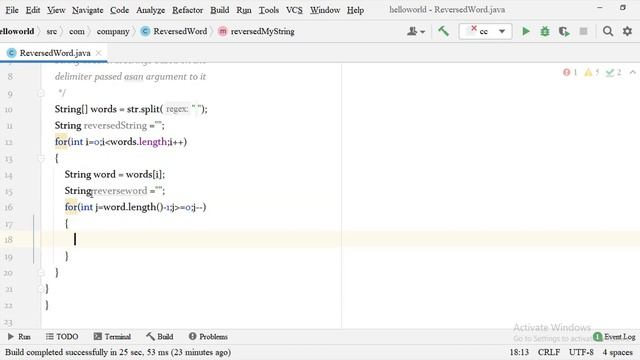Toggle fold marker at line 13
Screen dimensions: 640x360
[41, 158]
